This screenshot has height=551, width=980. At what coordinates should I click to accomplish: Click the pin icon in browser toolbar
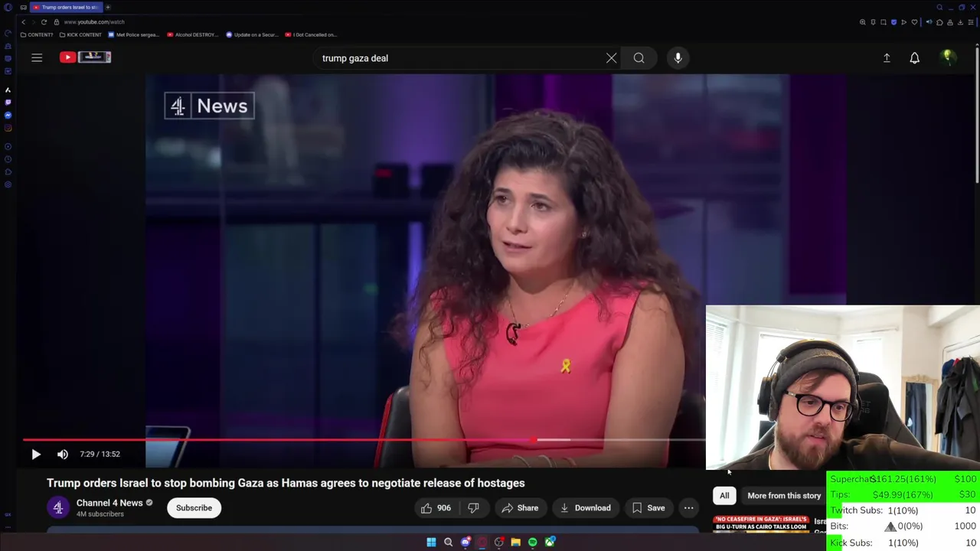(x=873, y=22)
